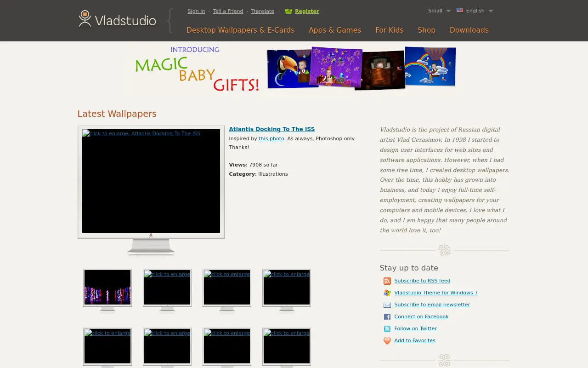588x368 pixels.
Task: Click the Tell a Friend link
Action: [x=228, y=11]
